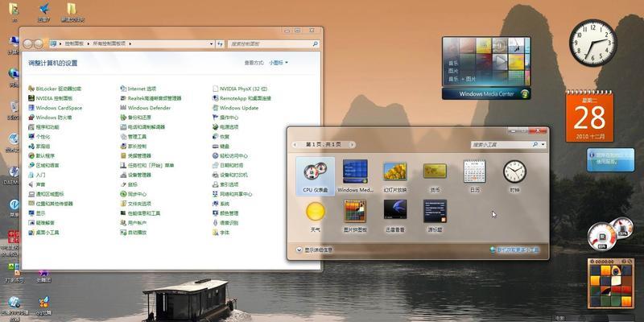Click control panel forward button
Viewport: 644px width, 322px height.
[38, 43]
